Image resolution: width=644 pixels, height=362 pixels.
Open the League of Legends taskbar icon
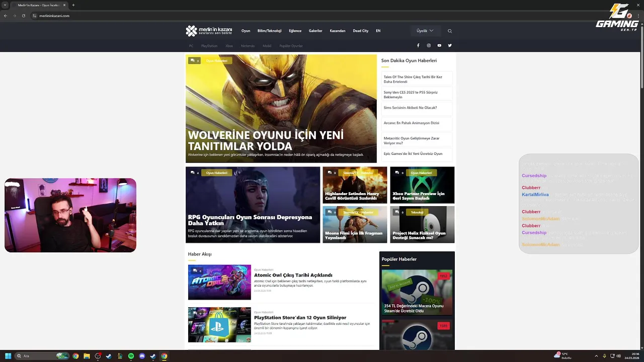coord(120,356)
